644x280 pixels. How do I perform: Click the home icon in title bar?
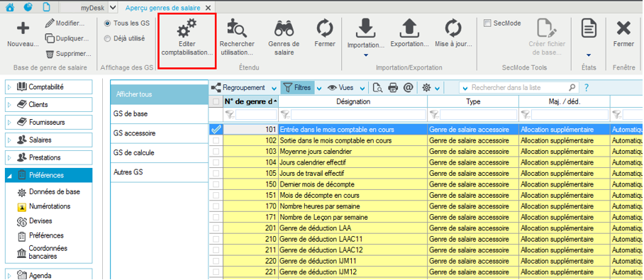pos(10,7)
